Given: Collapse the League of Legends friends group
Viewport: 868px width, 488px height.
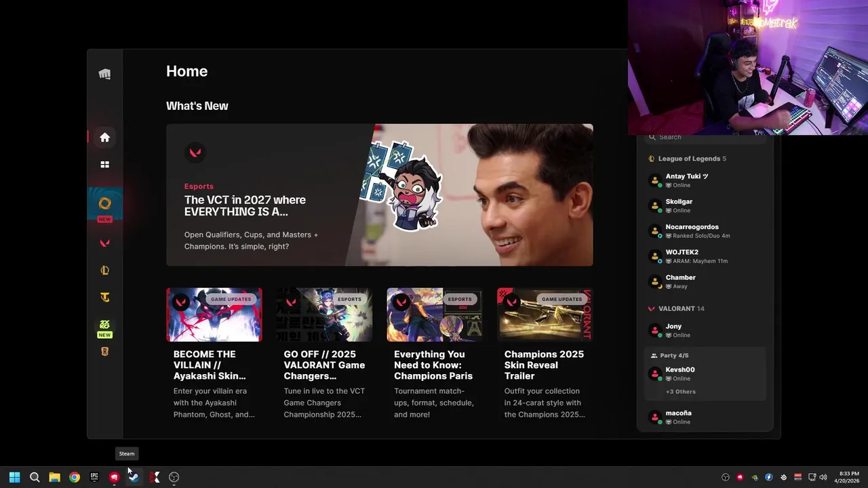Looking at the screenshot, I should coord(688,159).
